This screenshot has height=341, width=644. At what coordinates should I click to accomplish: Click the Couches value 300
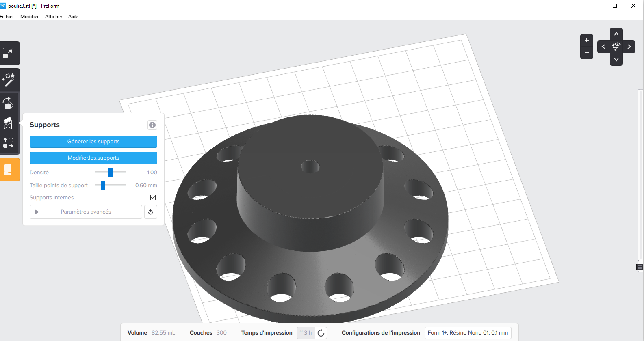point(221,333)
